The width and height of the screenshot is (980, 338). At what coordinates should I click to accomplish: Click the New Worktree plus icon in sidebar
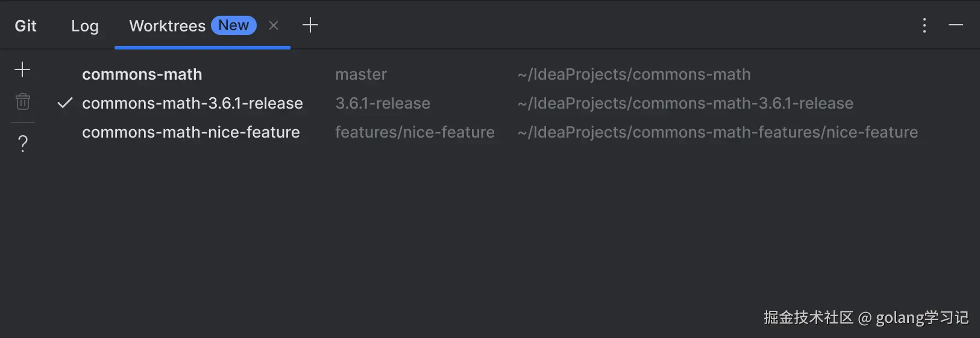coord(22,70)
